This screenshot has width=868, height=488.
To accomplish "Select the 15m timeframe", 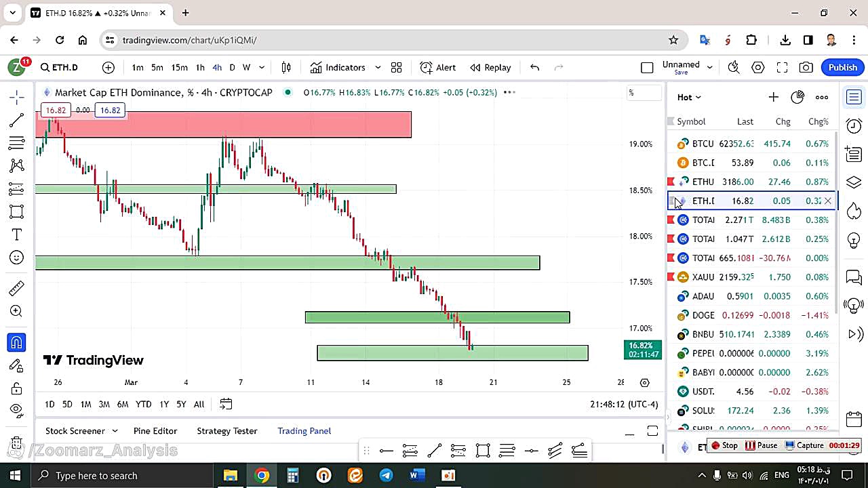I will 179,67.
